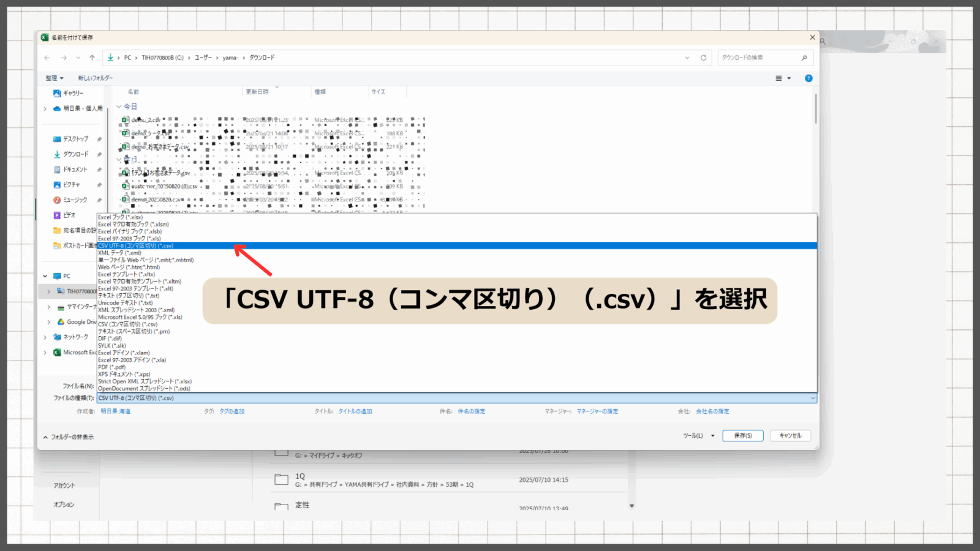Image resolution: width=980 pixels, height=551 pixels.
Task: Open the 整理 dropdown menu
Action: coord(55,78)
